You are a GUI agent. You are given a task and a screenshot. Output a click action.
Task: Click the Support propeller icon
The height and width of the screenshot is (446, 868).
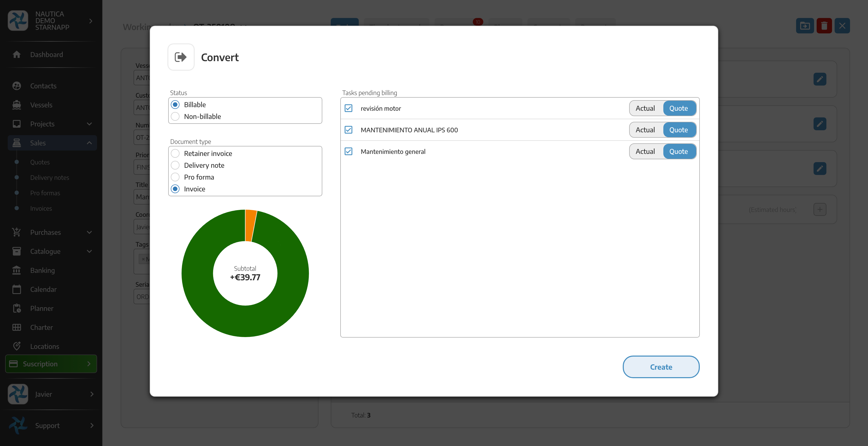(18, 425)
